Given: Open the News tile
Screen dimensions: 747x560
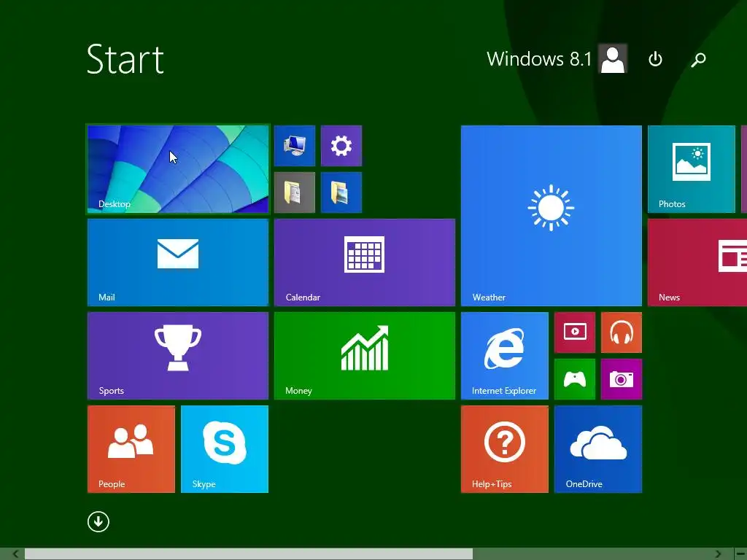Looking at the screenshot, I should pos(697,262).
